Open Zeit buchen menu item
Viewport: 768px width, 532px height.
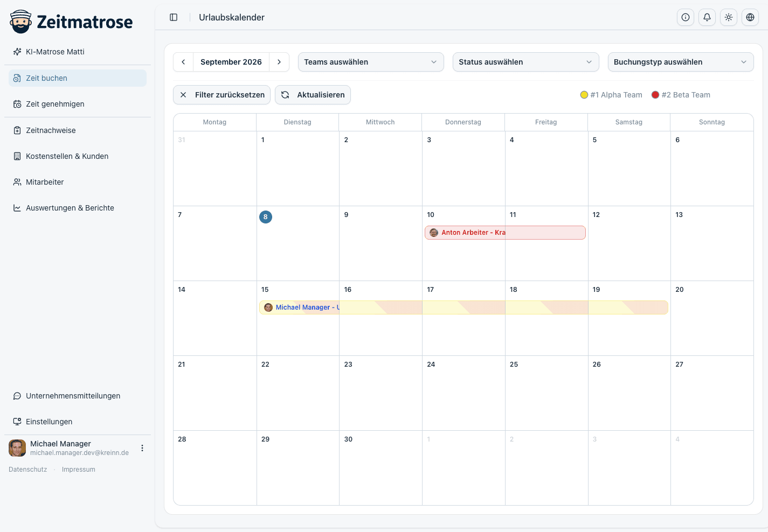tap(78, 78)
